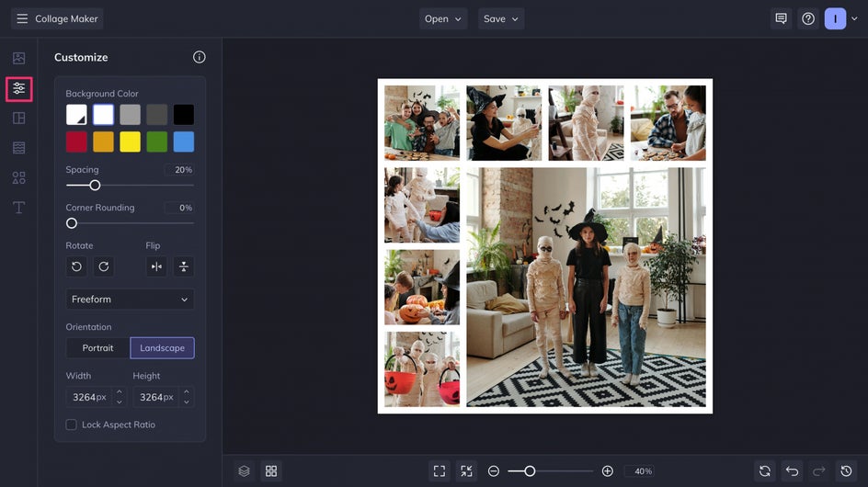Expand the Freeform aspect ratio dropdown
Image resolution: width=868 pixels, height=487 pixels.
130,300
